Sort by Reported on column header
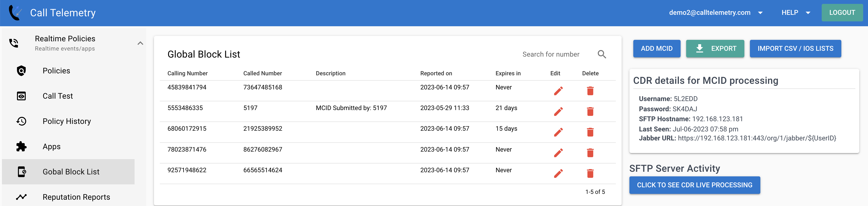Screen dimensions: 868x206 point(436,73)
